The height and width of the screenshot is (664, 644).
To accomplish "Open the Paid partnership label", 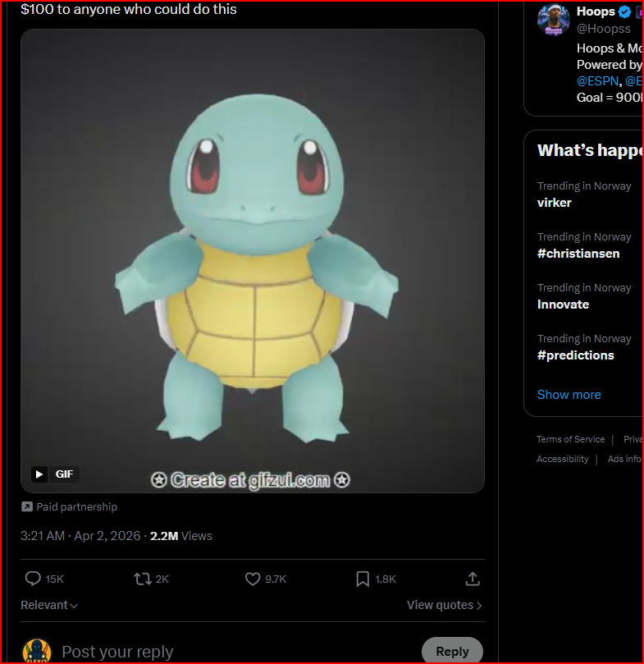I will tap(76, 507).
